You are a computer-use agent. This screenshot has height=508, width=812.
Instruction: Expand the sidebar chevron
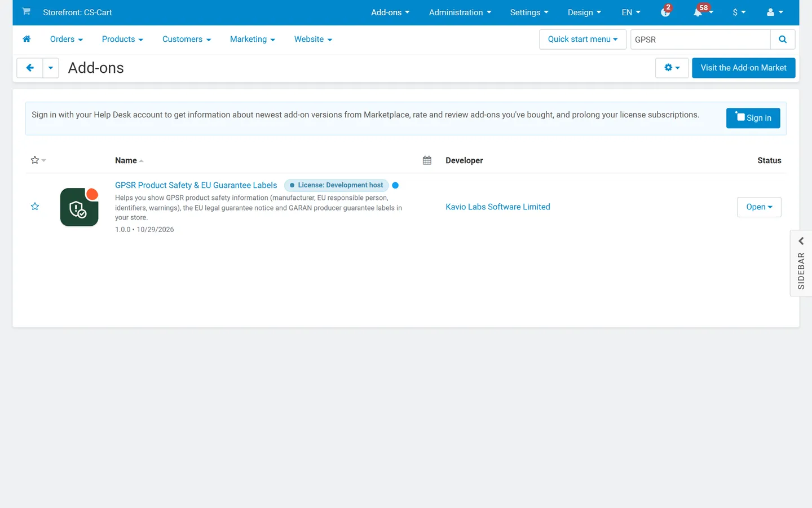click(x=801, y=241)
